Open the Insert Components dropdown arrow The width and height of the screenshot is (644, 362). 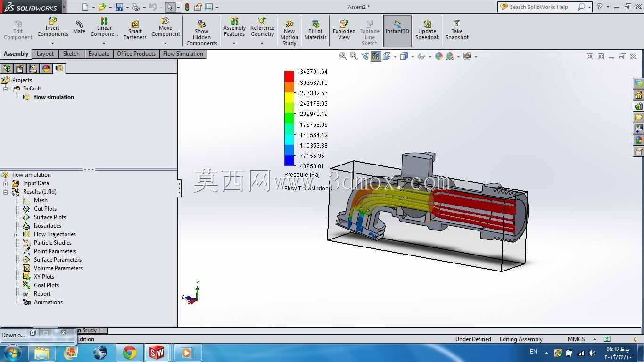tap(52, 43)
